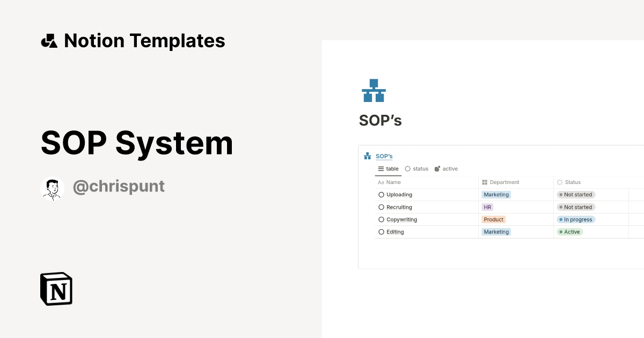Open the Status dropdown for Uploading
644x338 pixels.
576,194
